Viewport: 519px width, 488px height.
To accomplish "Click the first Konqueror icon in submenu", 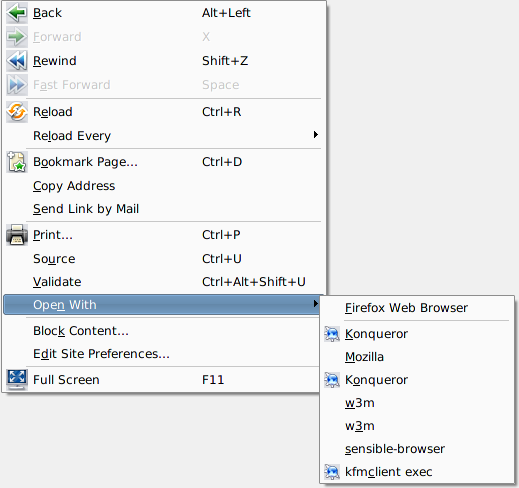I will click(332, 334).
